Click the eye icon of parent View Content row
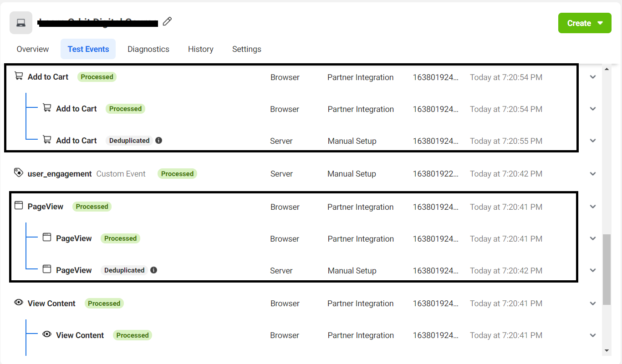 coord(19,302)
